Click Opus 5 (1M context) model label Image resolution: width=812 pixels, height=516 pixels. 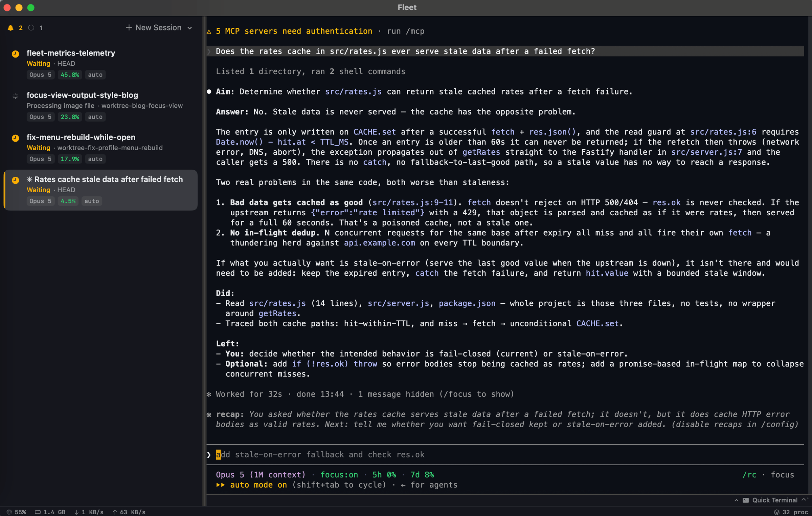click(x=261, y=475)
